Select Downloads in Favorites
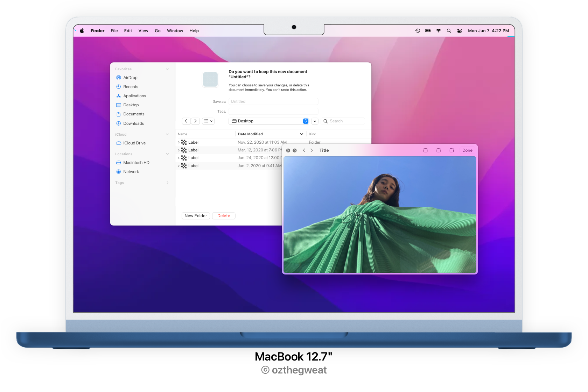Screen dimensions: 588x392 (x=133, y=123)
